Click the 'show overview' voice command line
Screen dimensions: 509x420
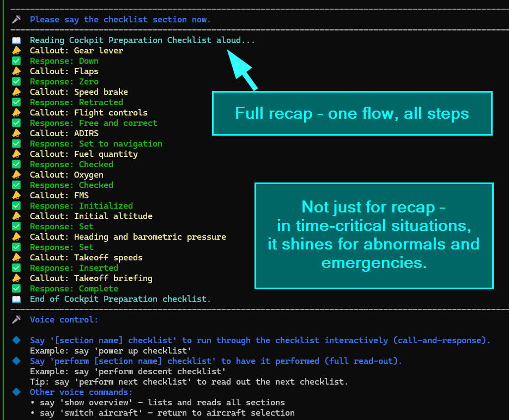coord(157,403)
